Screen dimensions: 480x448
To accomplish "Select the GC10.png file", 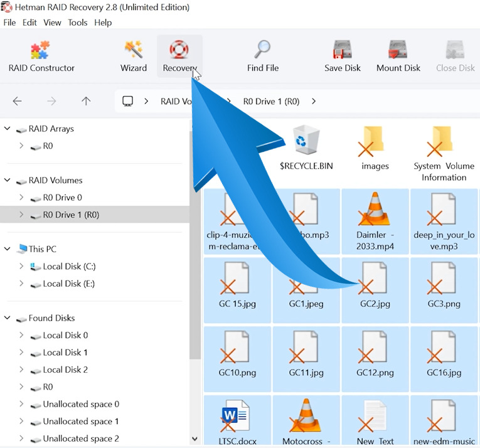I will tap(237, 359).
